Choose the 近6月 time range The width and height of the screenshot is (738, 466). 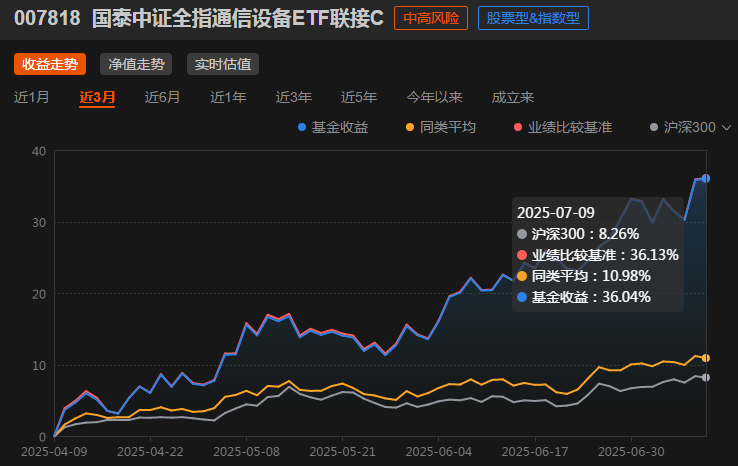click(x=162, y=97)
